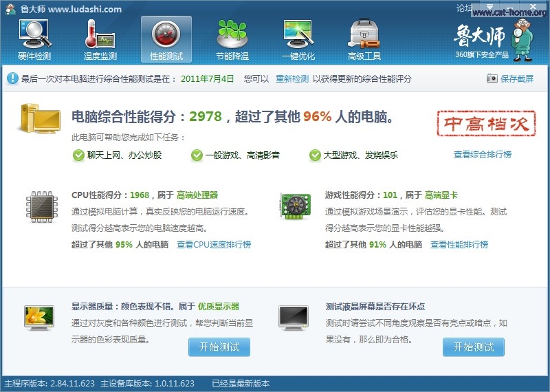Start the monitor quality 开始测试 button

pos(219,347)
